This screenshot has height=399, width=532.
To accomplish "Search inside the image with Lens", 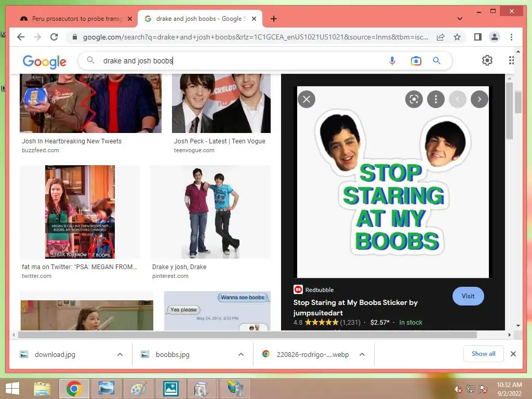I will click(x=414, y=99).
